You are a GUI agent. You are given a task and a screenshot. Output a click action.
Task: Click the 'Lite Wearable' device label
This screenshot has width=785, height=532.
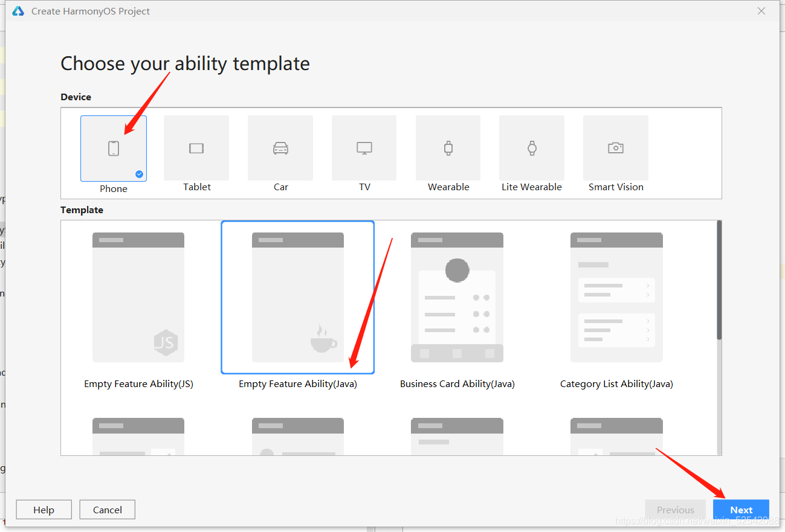[x=532, y=187]
